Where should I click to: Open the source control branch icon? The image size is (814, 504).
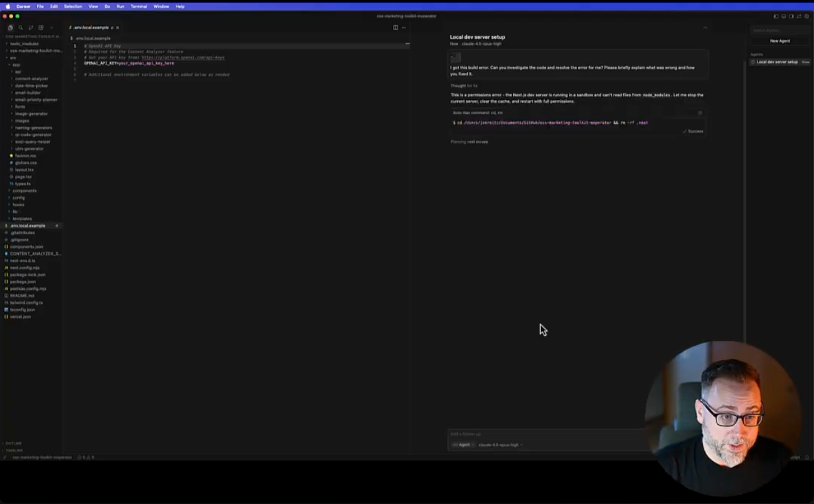(31, 27)
